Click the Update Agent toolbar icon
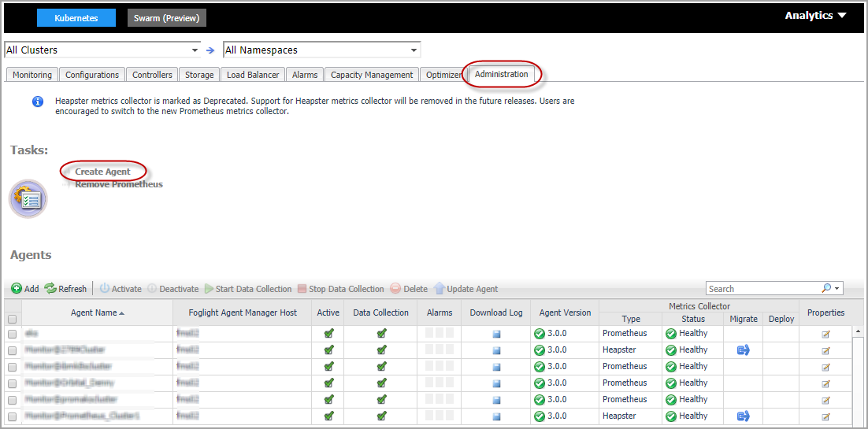This screenshot has height=429, width=868. pyautogui.click(x=440, y=289)
